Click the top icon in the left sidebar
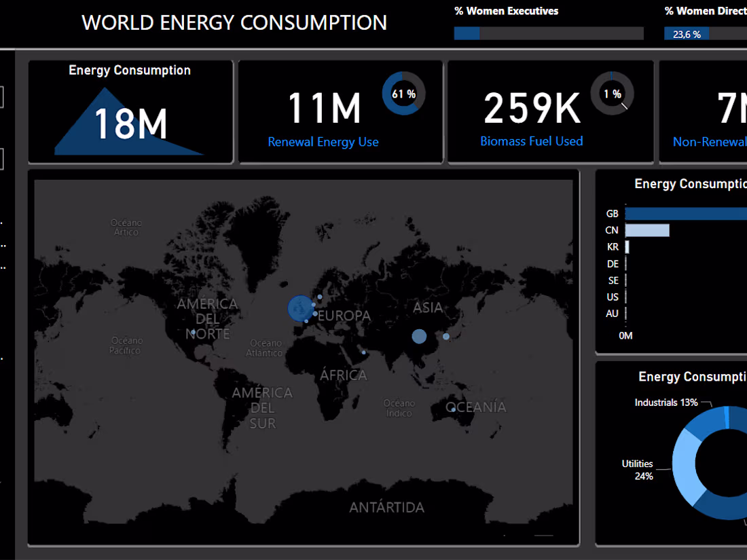 3,96
